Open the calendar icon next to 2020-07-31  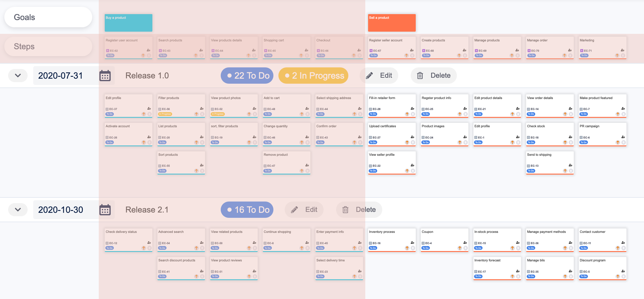105,75
